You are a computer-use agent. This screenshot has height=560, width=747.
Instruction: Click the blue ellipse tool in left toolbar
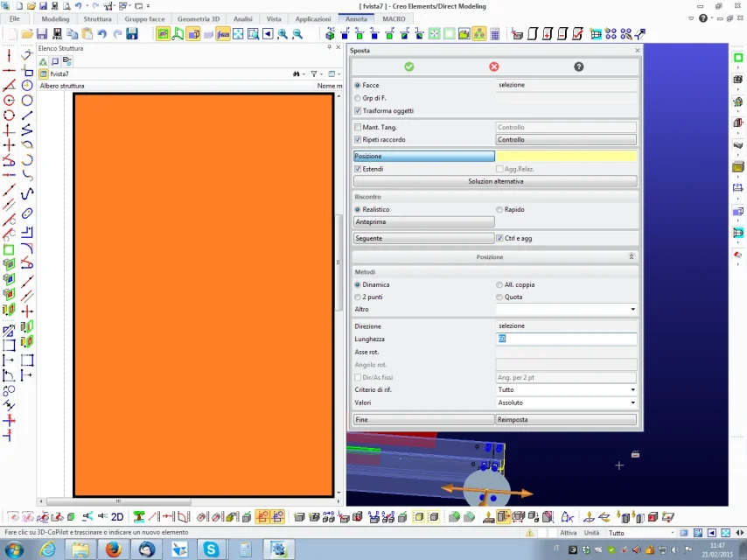click(x=27, y=213)
